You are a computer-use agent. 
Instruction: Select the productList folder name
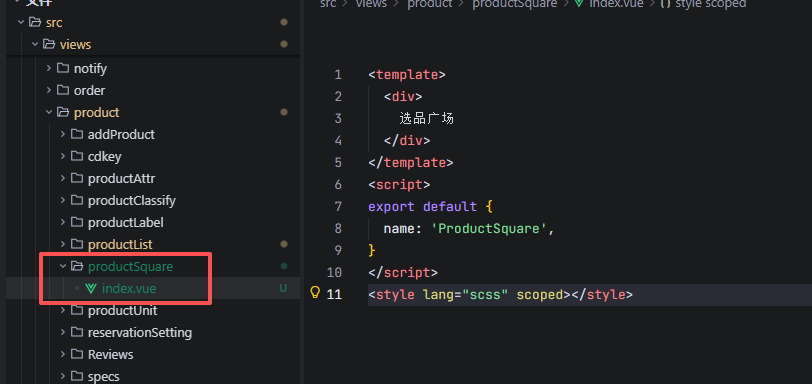120,244
